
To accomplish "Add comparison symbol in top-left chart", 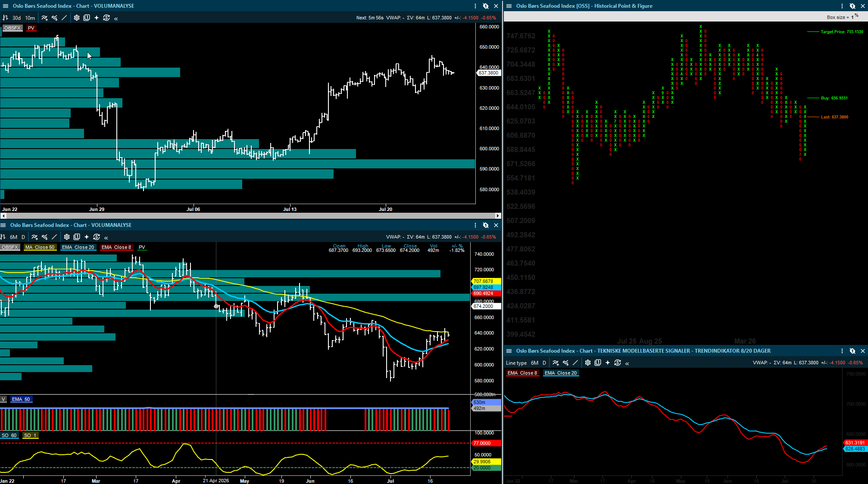I will pos(54,18).
